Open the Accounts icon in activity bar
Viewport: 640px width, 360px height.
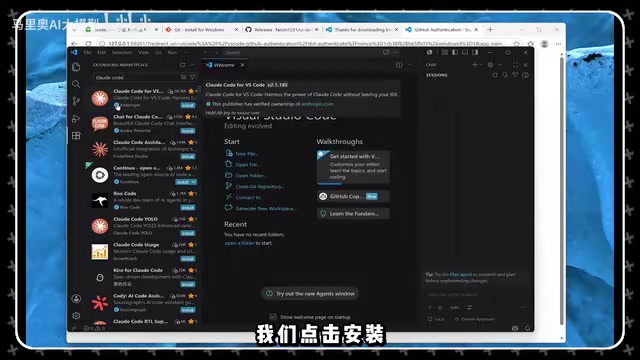(x=76, y=298)
